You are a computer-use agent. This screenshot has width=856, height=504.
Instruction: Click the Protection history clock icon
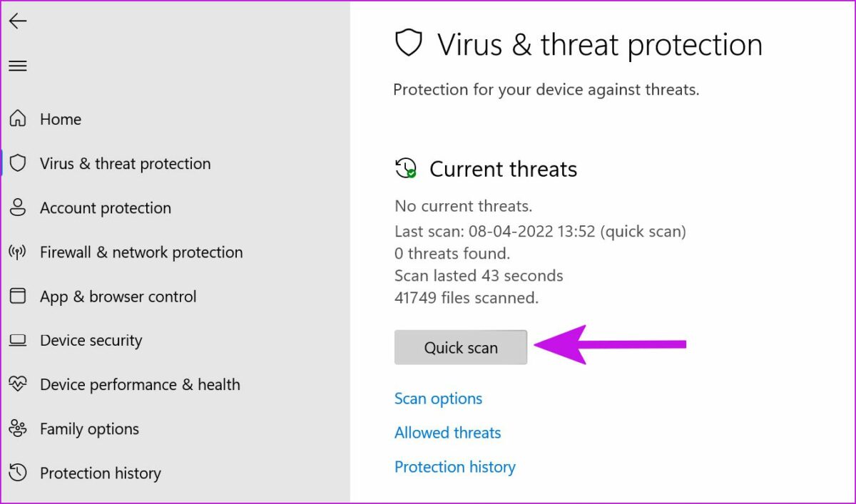[x=18, y=473]
